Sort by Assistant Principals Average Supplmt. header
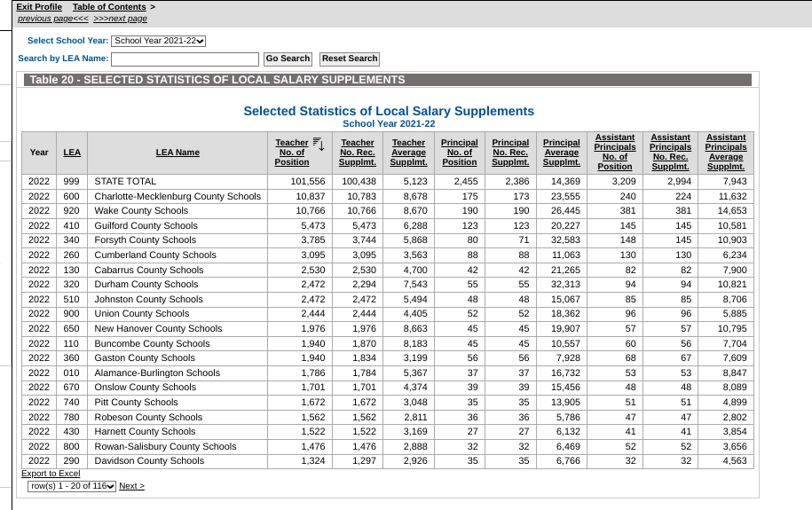812x510 pixels. point(725,152)
